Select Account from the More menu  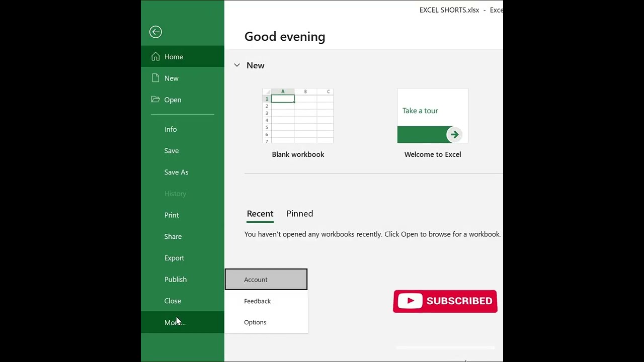pyautogui.click(x=266, y=280)
